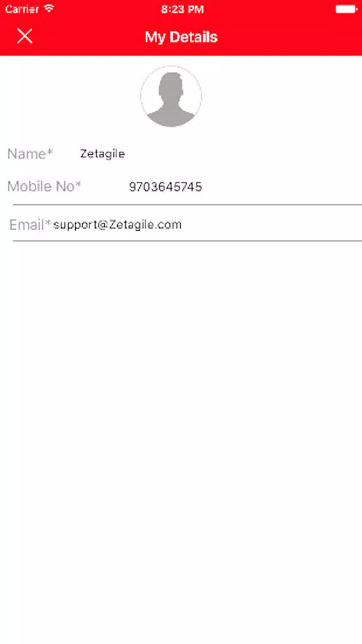The height and width of the screenshot is (644, 362).
Task: Click the Name* label
Action: (31, 154)
